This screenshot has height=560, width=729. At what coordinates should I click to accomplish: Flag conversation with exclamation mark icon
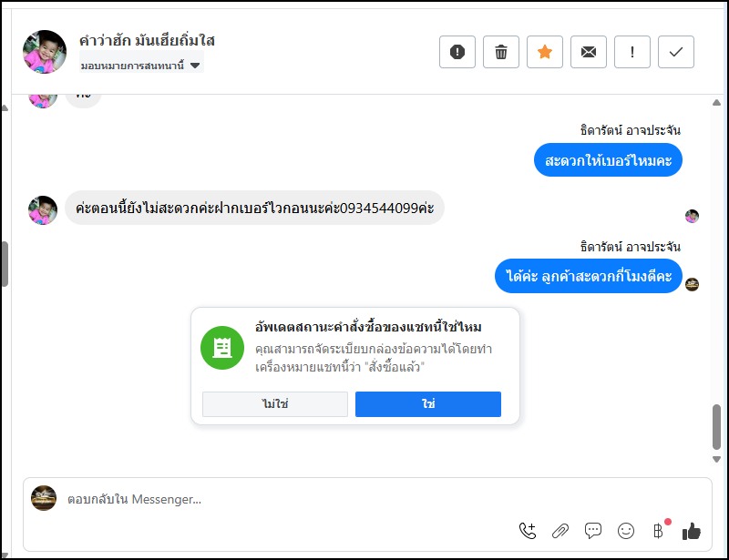(631, 52)
